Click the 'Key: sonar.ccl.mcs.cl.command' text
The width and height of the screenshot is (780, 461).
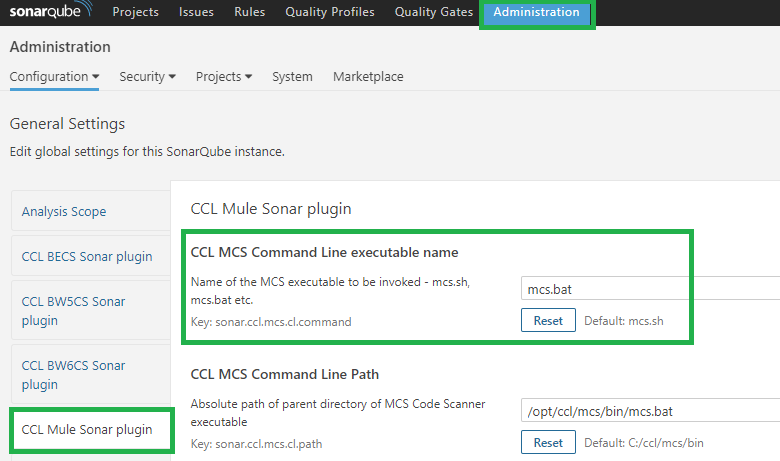coord(271,322)
